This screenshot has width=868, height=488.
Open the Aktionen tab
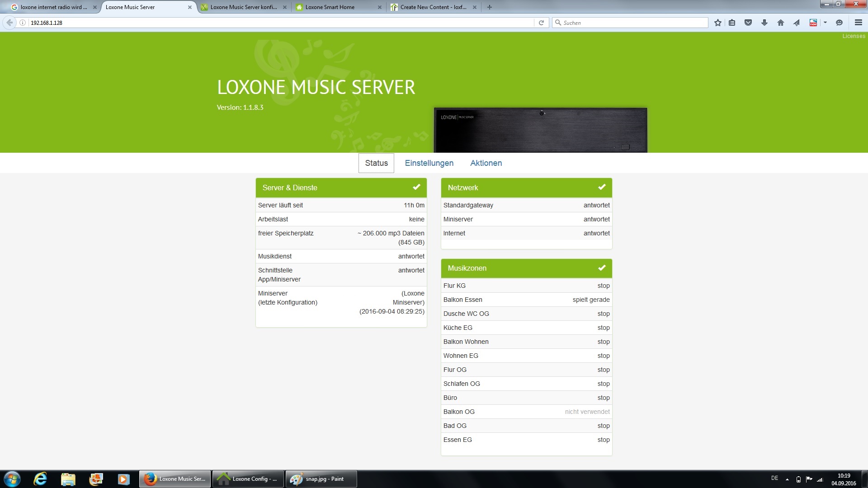486,163
